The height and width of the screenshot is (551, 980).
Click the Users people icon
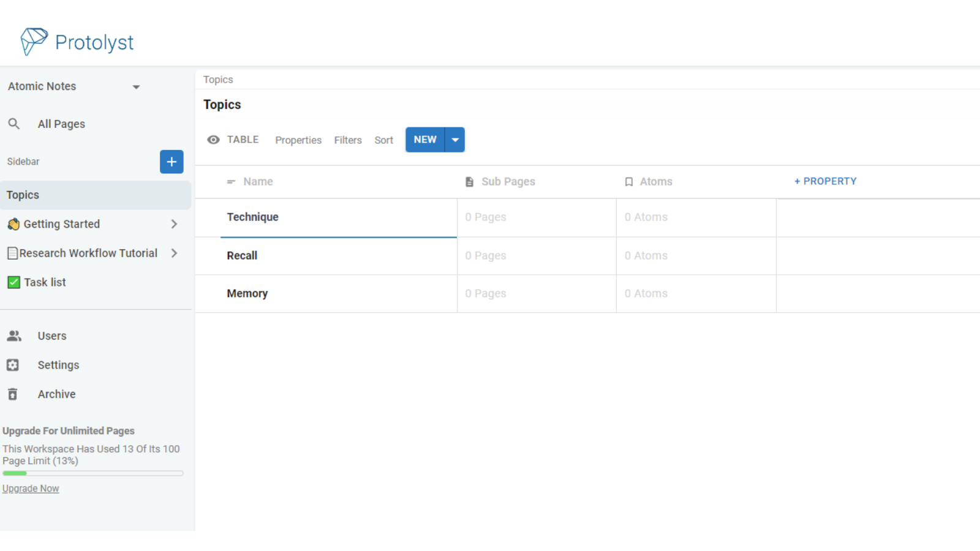point(14,335)
